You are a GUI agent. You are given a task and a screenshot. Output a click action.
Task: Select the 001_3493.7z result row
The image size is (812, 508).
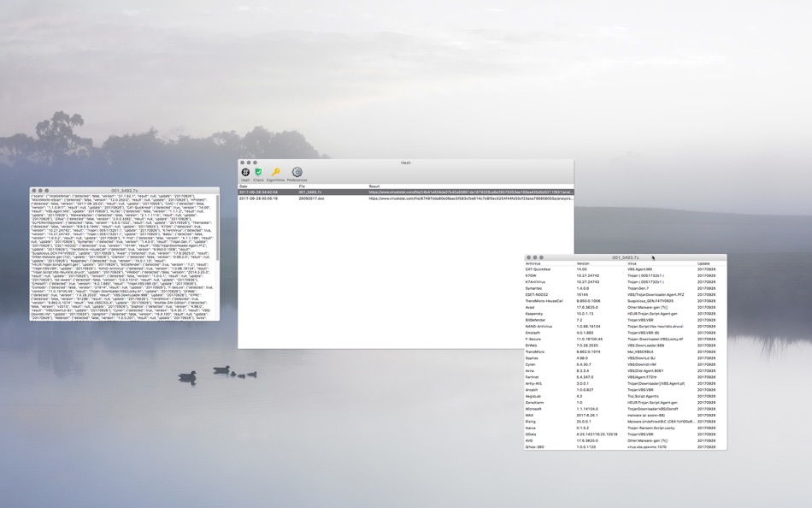point(406,192)
